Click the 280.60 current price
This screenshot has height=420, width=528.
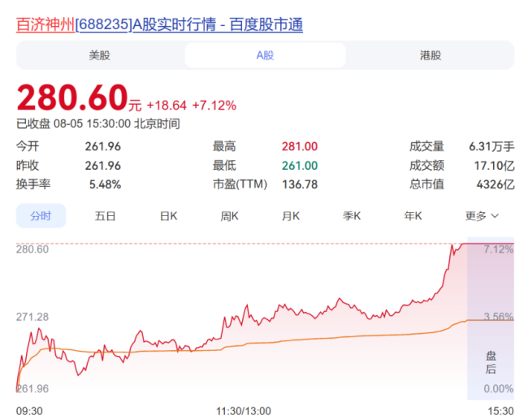pos(72,97)
